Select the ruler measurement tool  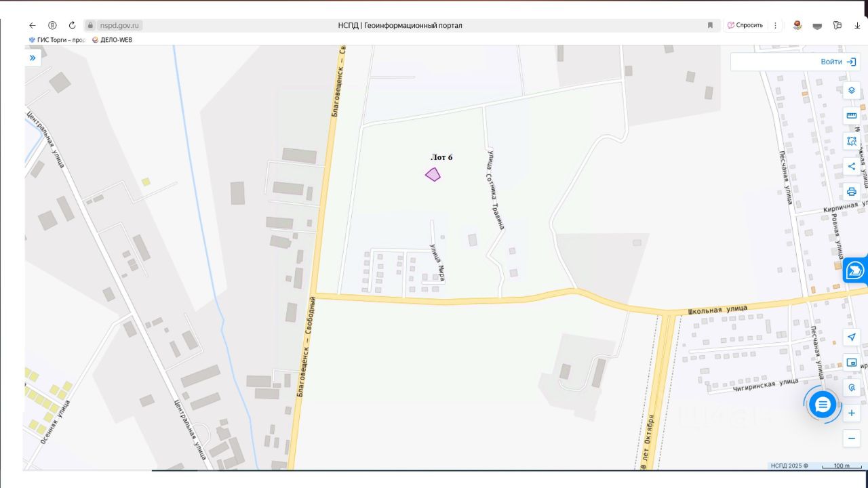point(852,116)
